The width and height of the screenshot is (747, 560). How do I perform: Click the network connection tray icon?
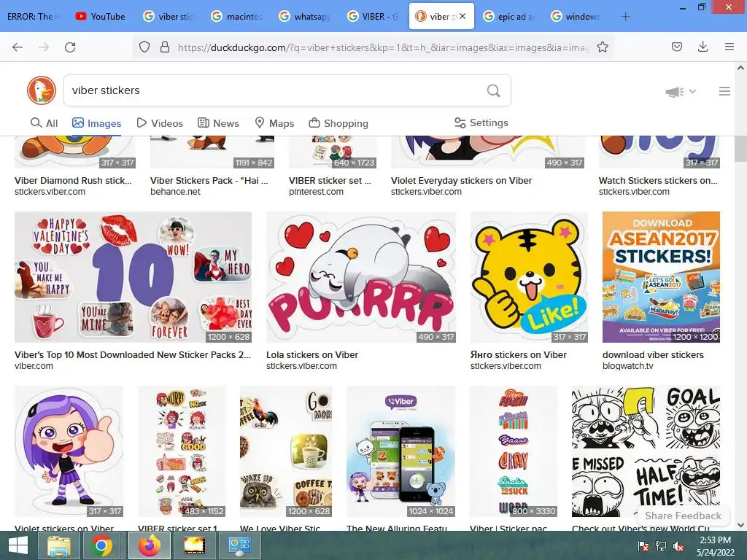[x=661, y=546]
